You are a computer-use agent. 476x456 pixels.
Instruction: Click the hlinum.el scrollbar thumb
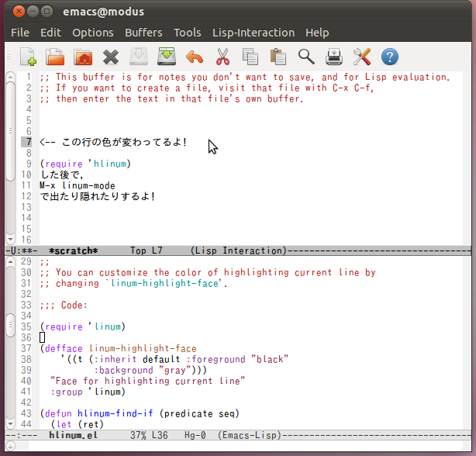point(10,325)
